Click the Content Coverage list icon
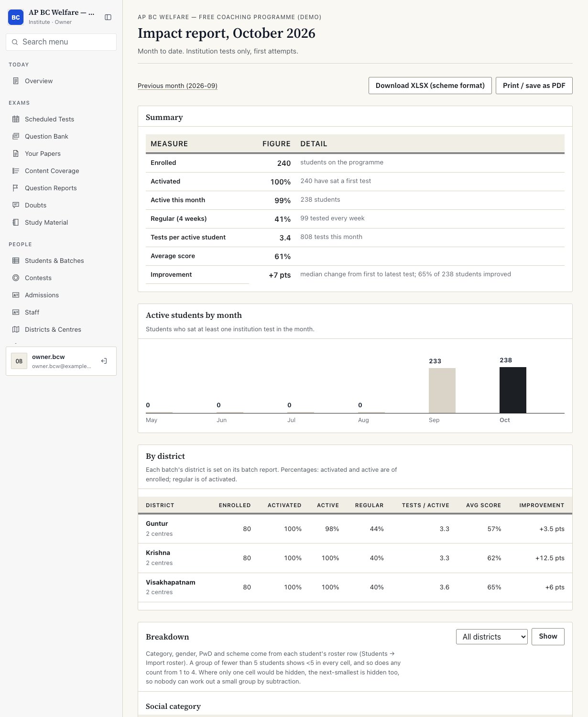This screenshot has width=588, height=717. pyautogui.click(x=16, y=171)
